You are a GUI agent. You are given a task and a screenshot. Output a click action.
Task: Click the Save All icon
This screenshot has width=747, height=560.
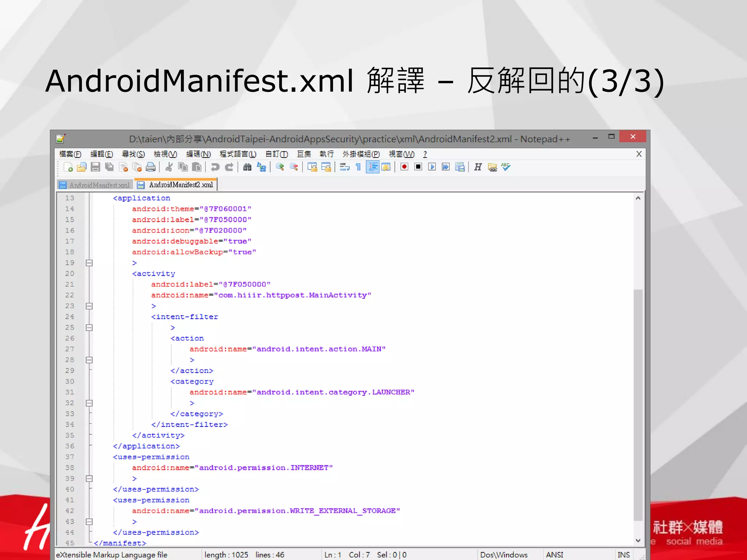(x=109, y=167)
